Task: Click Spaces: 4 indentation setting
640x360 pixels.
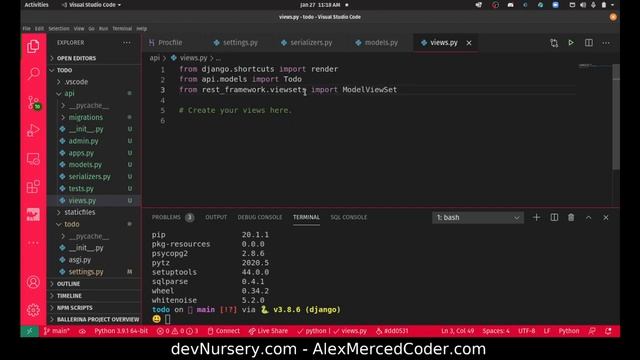Action: 496,331
